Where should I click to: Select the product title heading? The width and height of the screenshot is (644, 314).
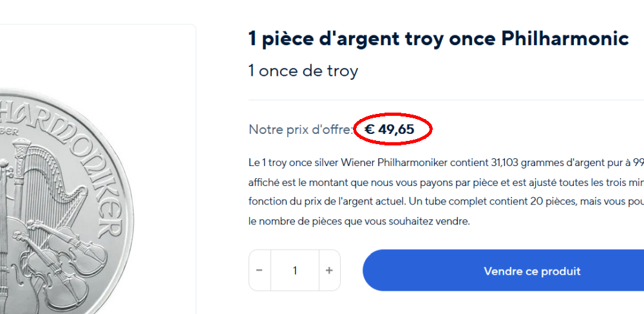[x=438, y=39]
